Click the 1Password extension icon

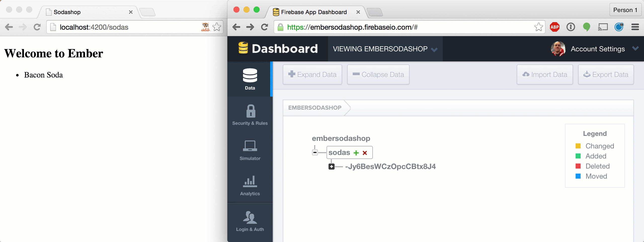point(571,27)
